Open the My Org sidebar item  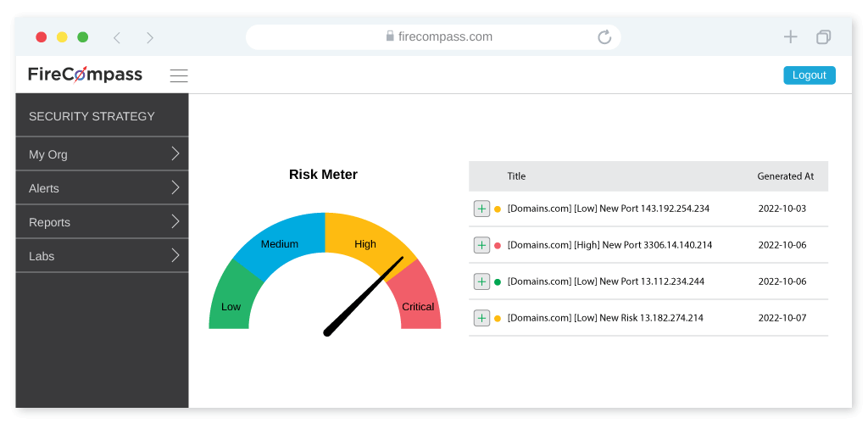(102, 154)
